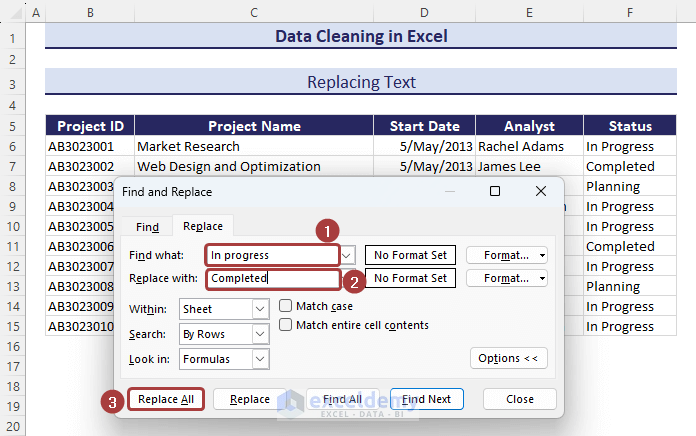Tick Match entire cell contents
696x436 pixels.
point(286,325)
